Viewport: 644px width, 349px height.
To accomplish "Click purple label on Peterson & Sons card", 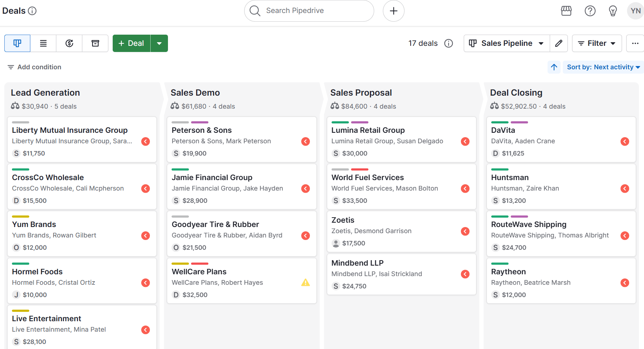I will click(200, 122).
